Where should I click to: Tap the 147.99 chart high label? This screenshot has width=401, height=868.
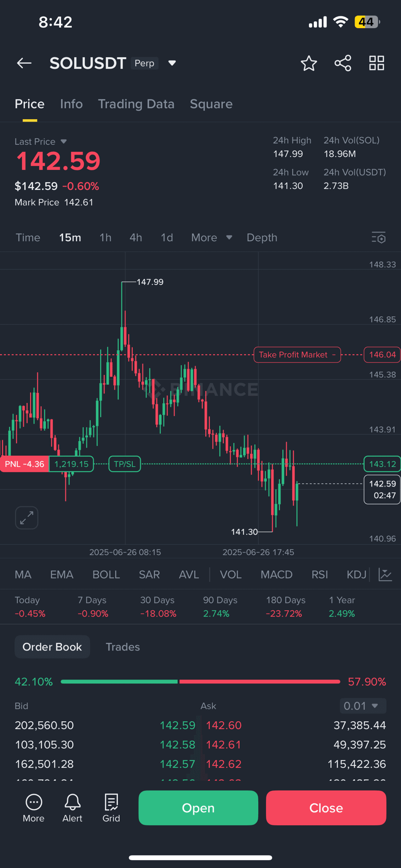[150, 282]
